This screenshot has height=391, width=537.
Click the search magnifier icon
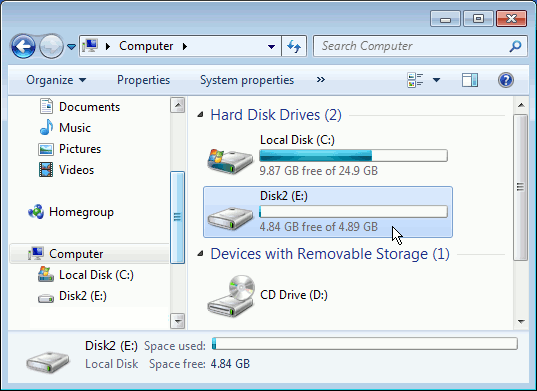point(515,46)
